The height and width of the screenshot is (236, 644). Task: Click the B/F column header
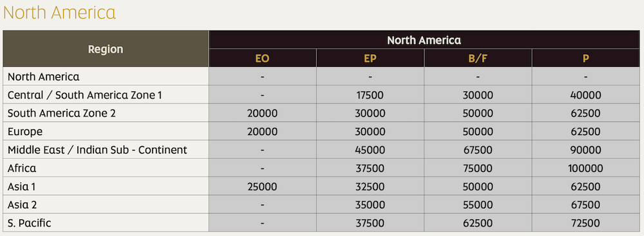click(478, 59)
